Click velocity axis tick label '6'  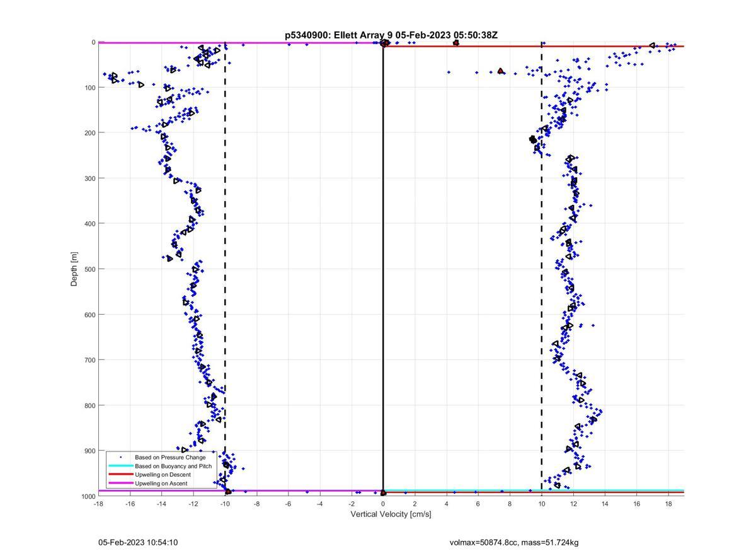[478, 504]
